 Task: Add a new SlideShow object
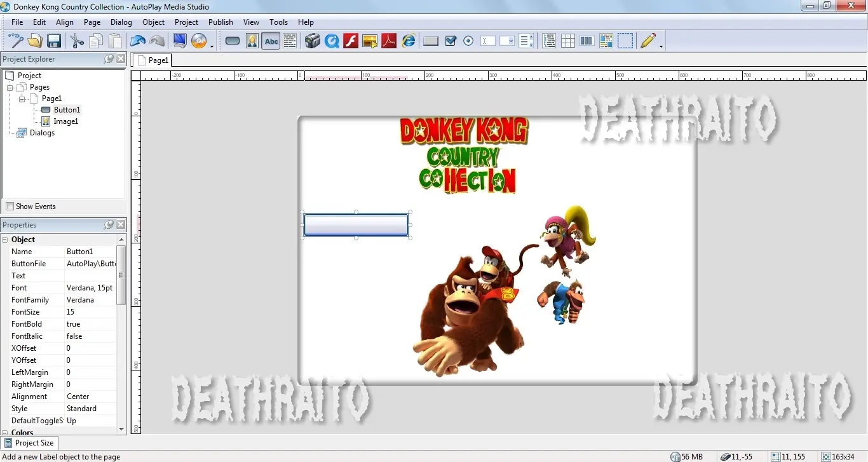[x=370, y=41]
